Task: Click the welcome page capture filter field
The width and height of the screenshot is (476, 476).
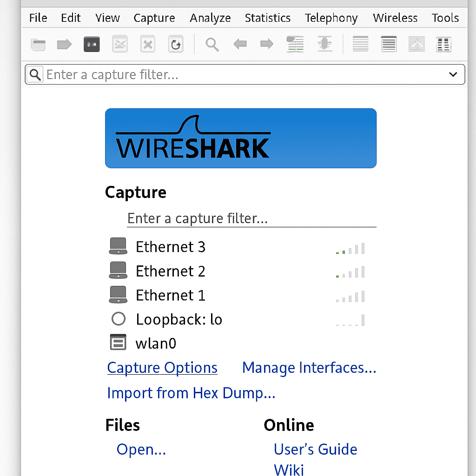Action: coord(251,218)
